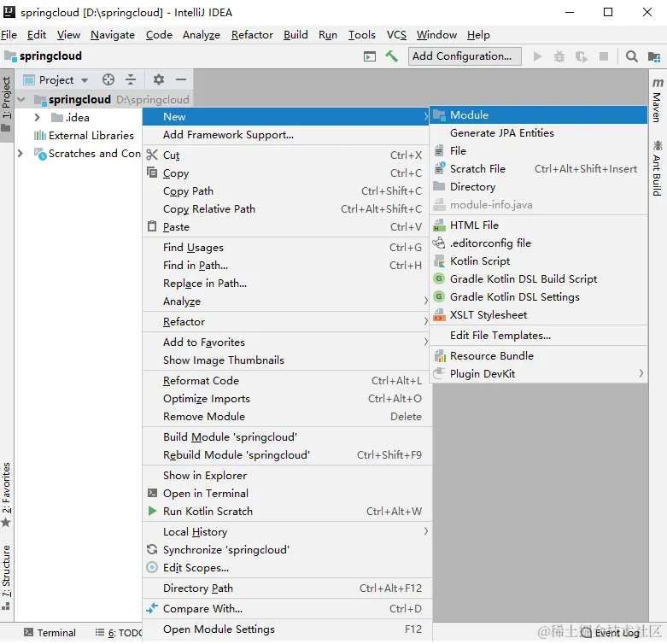This screenshot has height=644, width=667.
Task: Hide the Project panel with minus icon
Action: click(181, 79)
